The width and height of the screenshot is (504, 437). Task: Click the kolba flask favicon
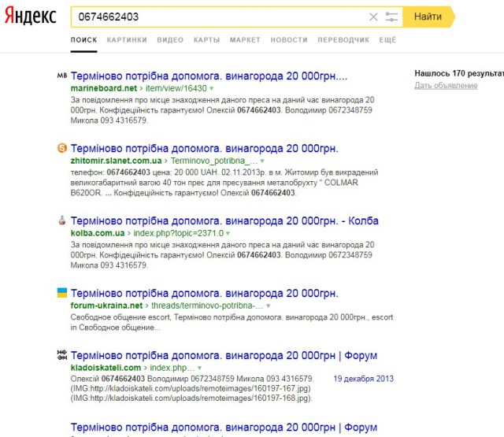[62, 220]
